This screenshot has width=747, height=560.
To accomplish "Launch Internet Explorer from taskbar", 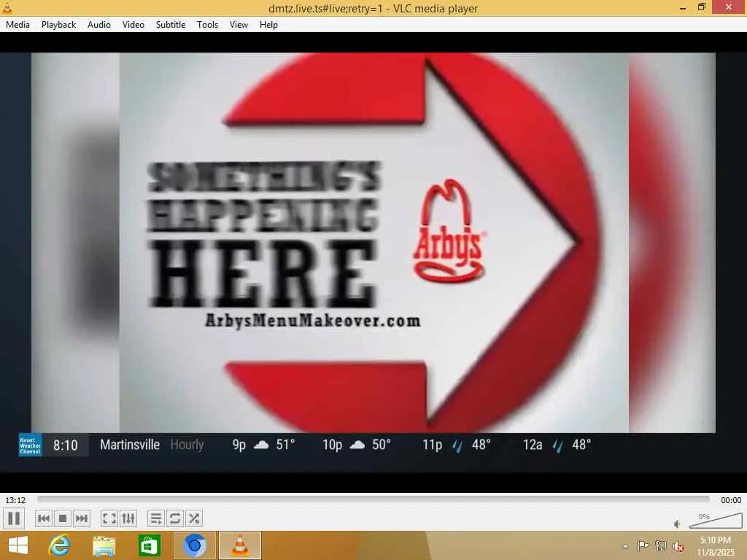I will 59,545.
